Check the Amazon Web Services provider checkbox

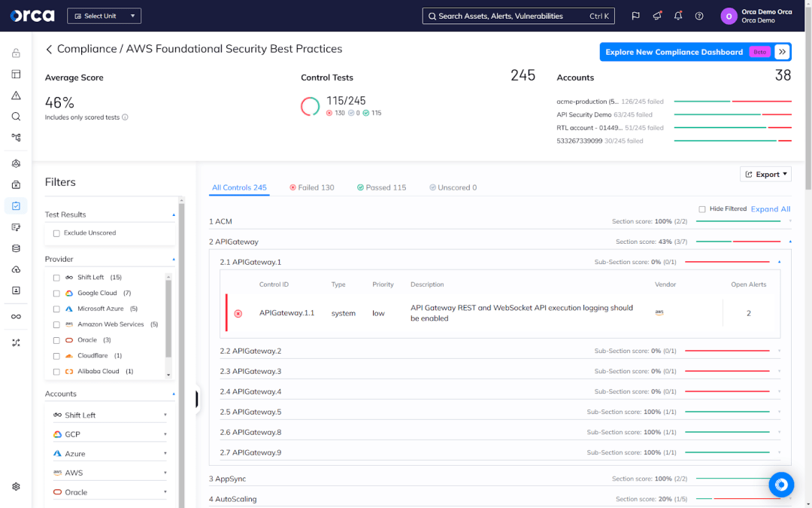(56, 324)
